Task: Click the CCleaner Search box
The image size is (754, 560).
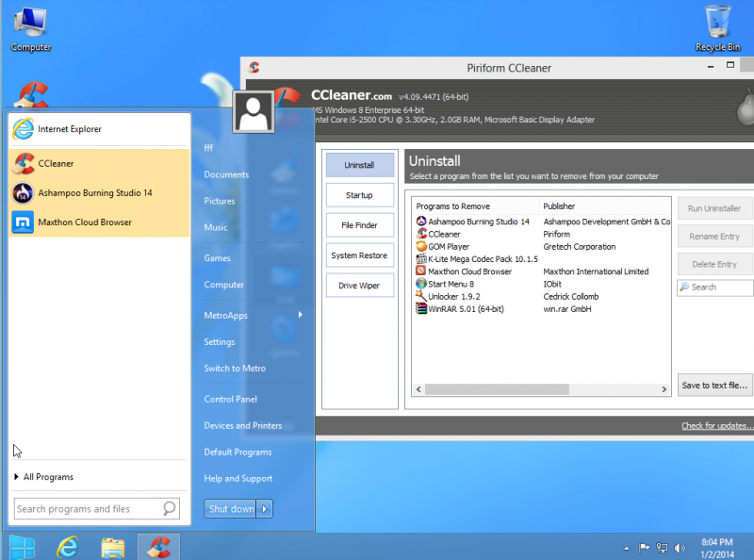Action: [715, 288]
